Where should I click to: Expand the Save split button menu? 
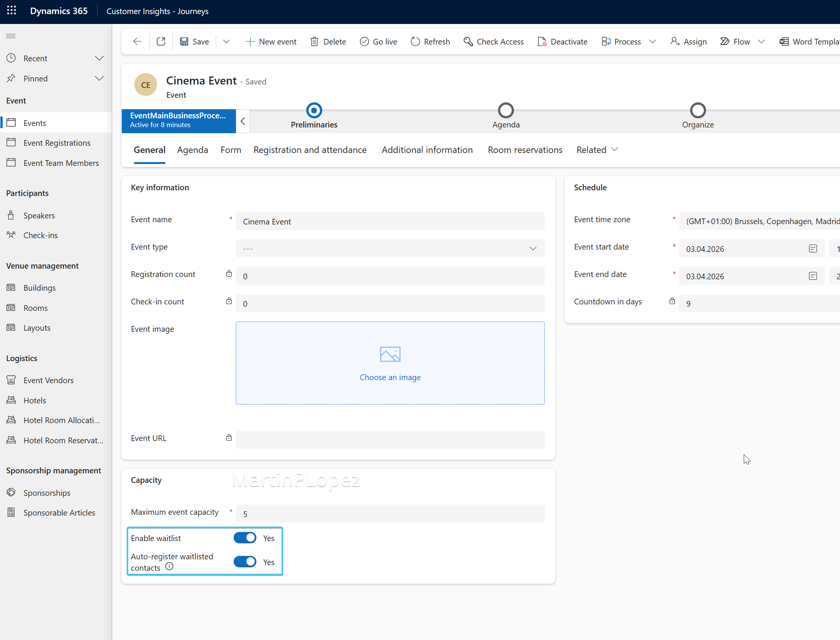226,41
